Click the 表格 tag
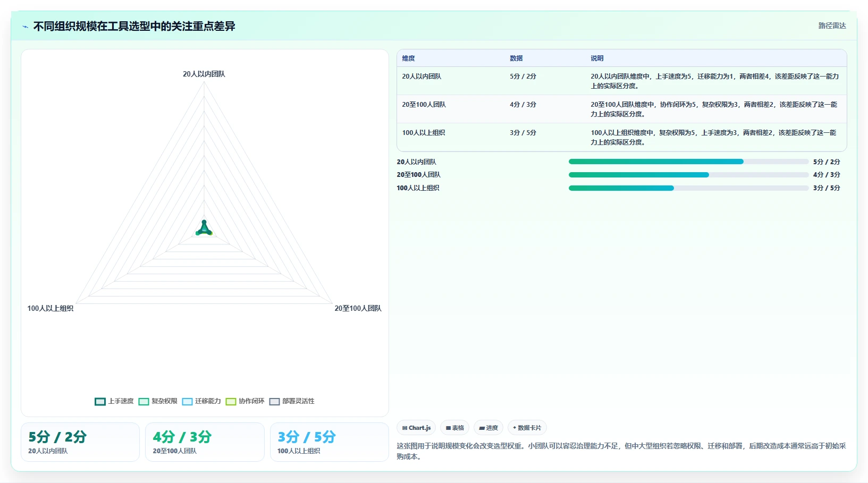 [x=454, y=428]
